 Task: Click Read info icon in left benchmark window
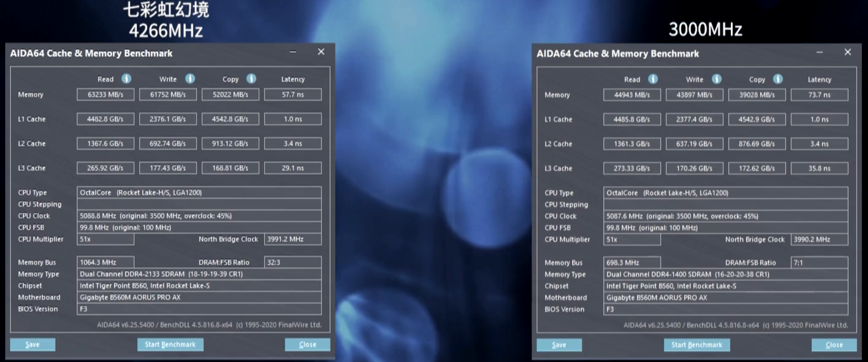[x=126, y=79]
